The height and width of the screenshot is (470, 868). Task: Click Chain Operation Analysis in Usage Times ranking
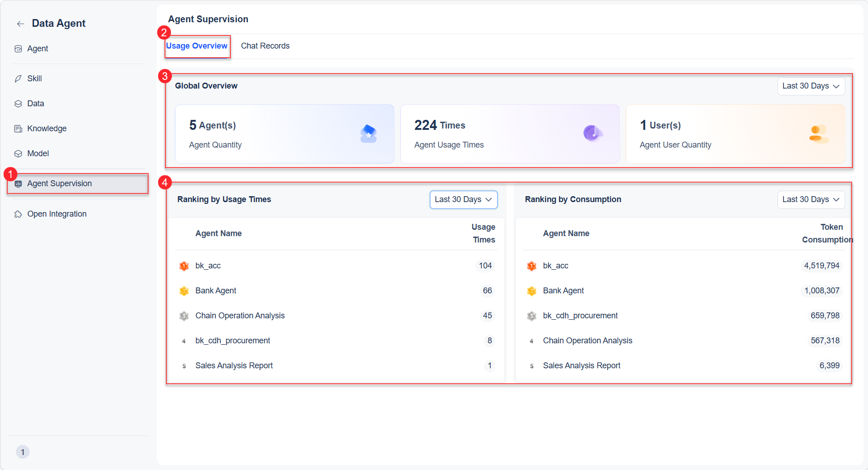pos(240,316)
